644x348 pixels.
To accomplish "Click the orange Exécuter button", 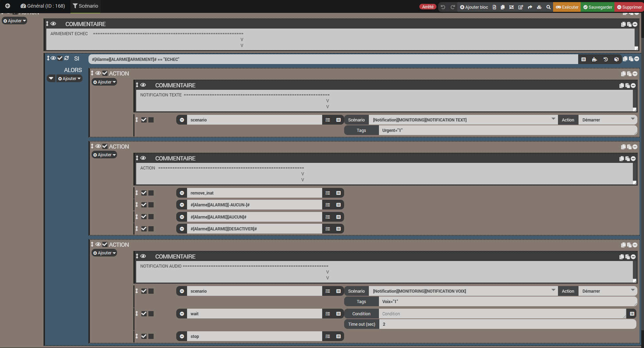I will 567,7.
